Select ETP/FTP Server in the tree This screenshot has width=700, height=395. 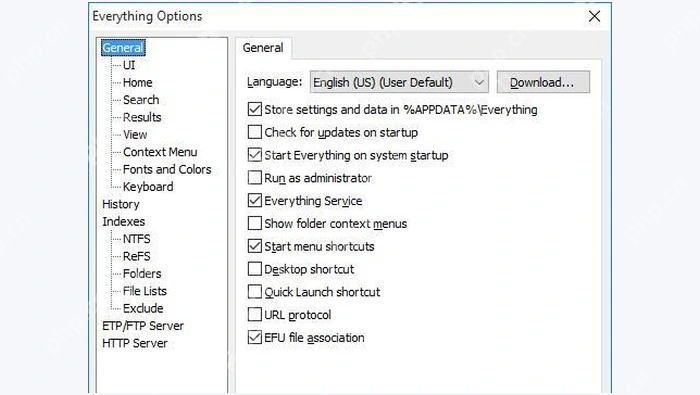(143, 326)
